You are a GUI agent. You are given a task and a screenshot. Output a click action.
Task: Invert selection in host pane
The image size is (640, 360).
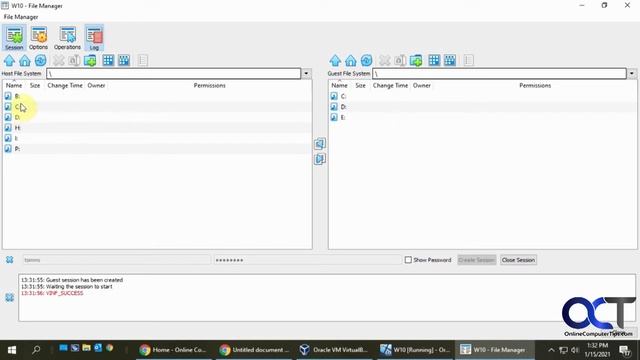tap(124, 60)
